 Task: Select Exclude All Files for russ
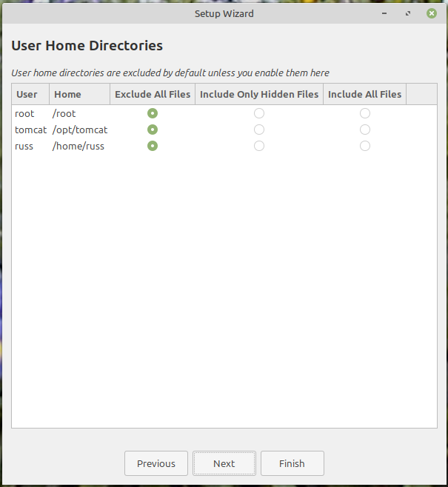pos(153,146)
